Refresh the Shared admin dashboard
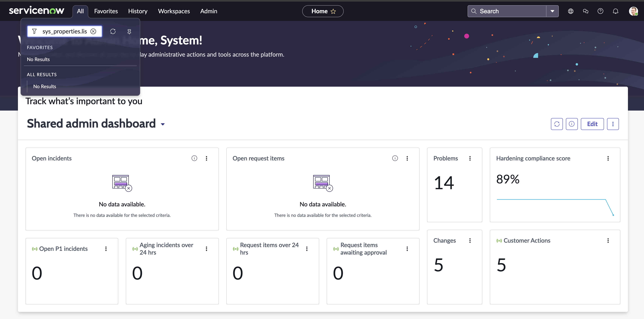 (557, 124)
